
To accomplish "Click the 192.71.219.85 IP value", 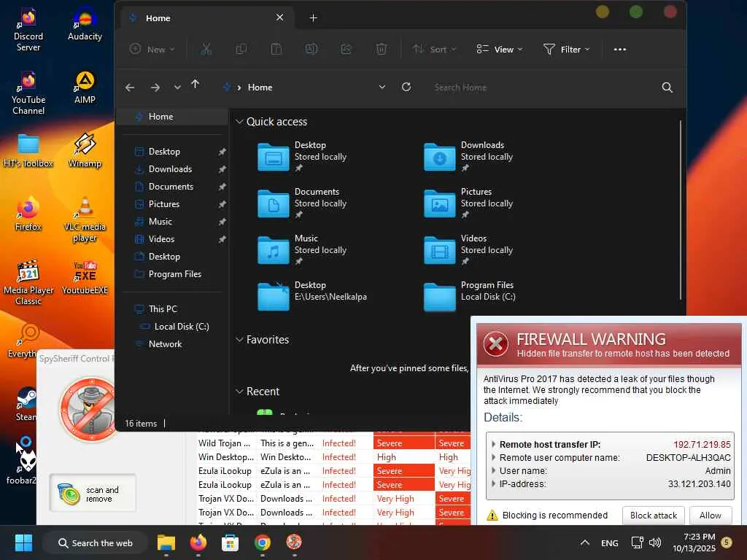I will tap(702, 444).
